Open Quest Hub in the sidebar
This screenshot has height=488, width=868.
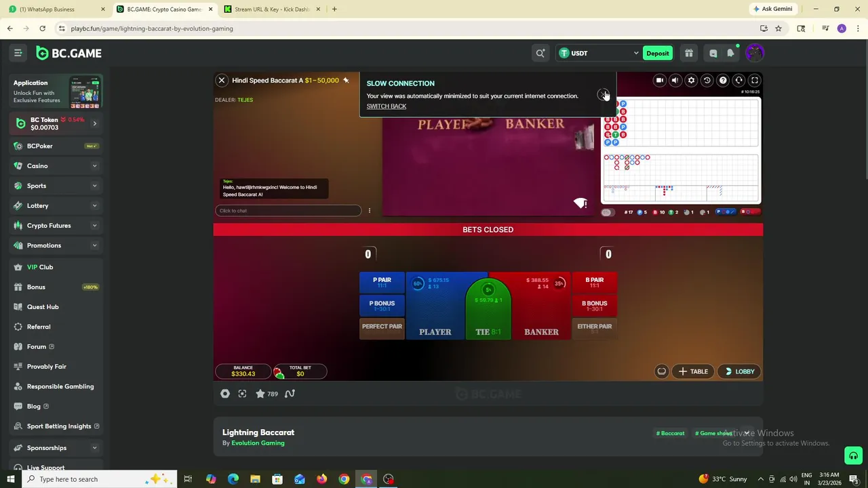pyautogui.click(x=57, y=307)
